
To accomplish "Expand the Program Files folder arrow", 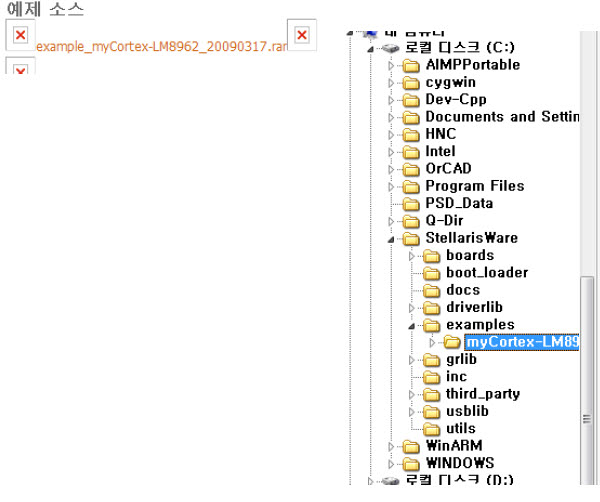I will point(391,187).
